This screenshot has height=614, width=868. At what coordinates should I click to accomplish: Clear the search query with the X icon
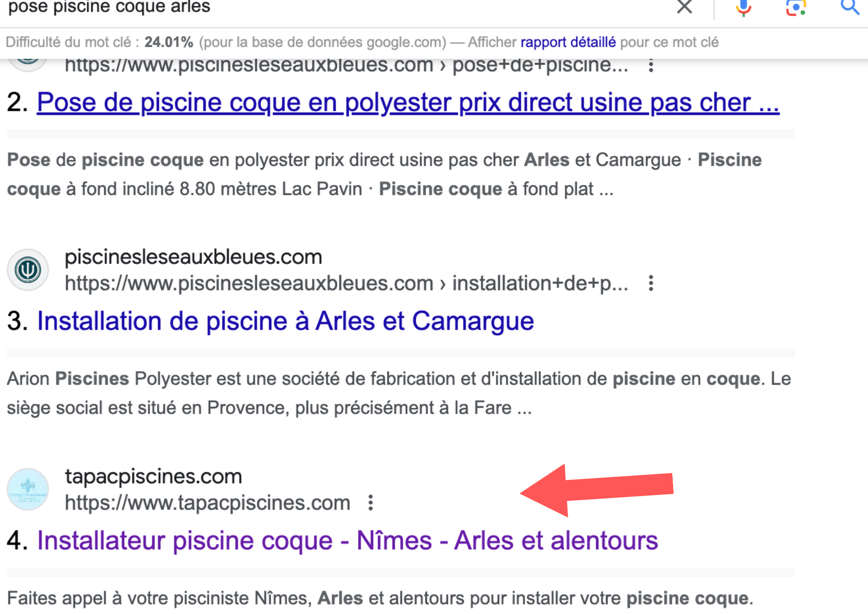tap(685, 8)
